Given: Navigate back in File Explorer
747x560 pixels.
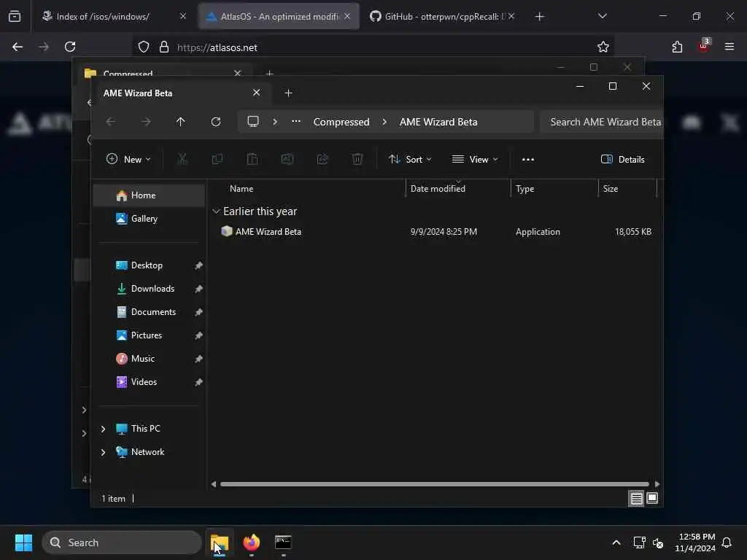Looking at the screenshot, I should click(x=111, y=122).
